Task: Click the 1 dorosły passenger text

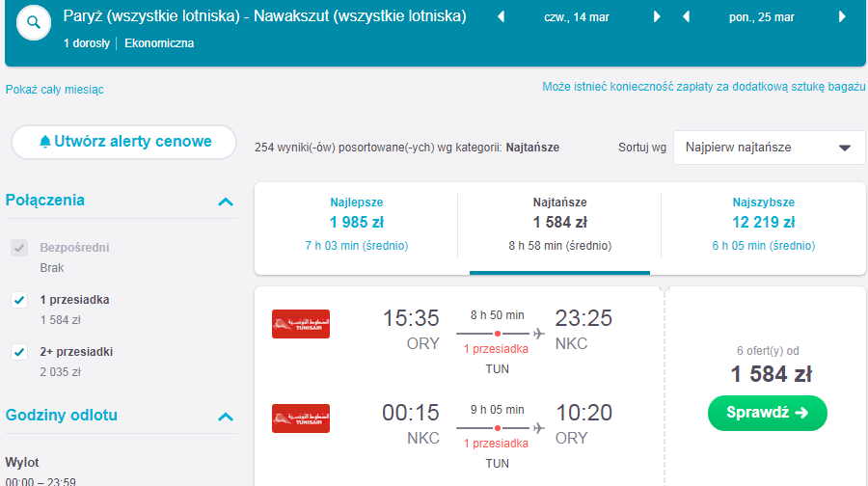Action: (87, 43)
